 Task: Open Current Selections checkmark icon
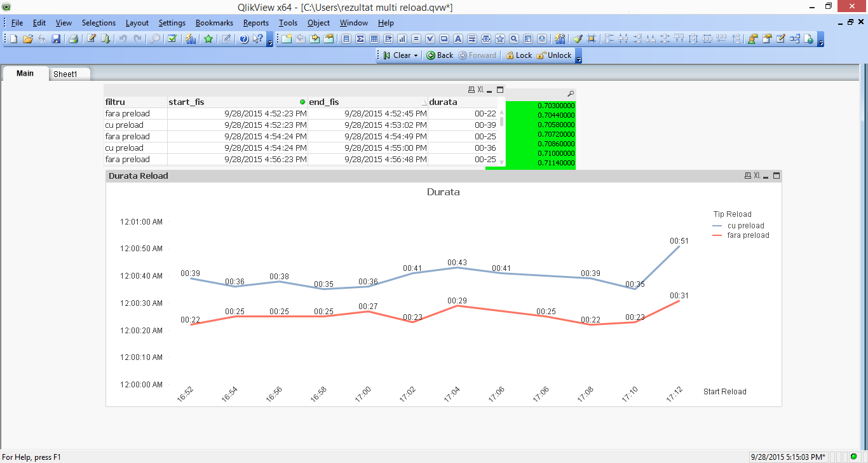[172, 39]
